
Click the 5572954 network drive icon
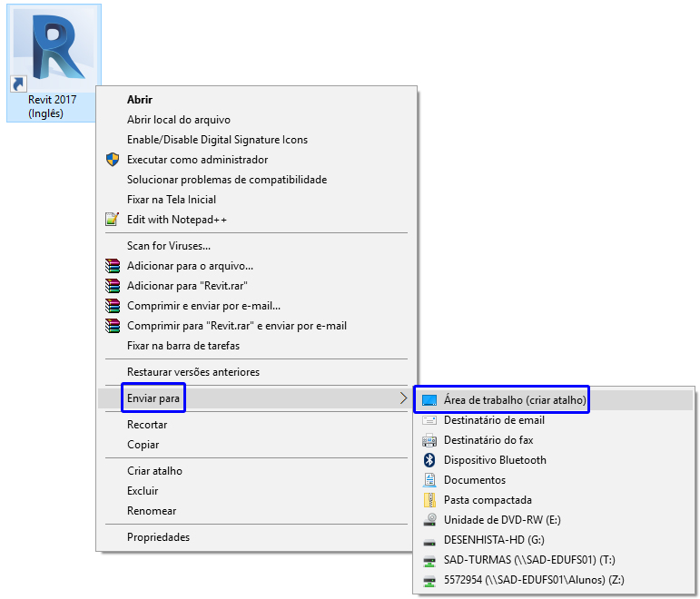point(429,581)
